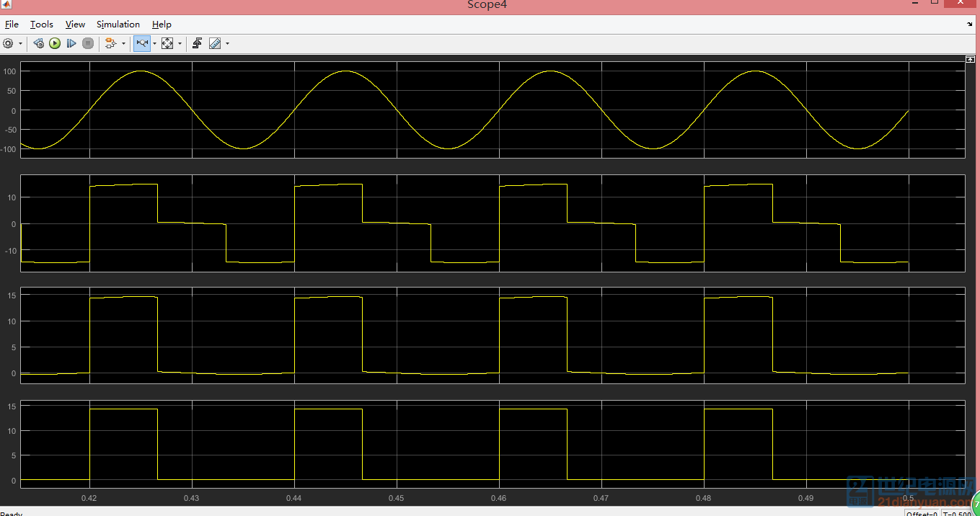Click the step forward button
Viewport: 980px width, 516px height.
click(x=71, y=43)
